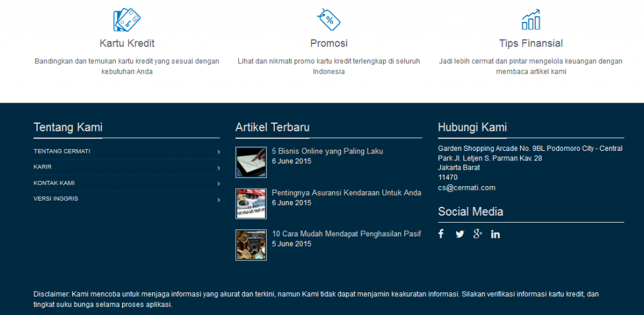Click the Tentang Kami section heading
The width and height of the screenshot is (644, 315).
pos(68,127)
